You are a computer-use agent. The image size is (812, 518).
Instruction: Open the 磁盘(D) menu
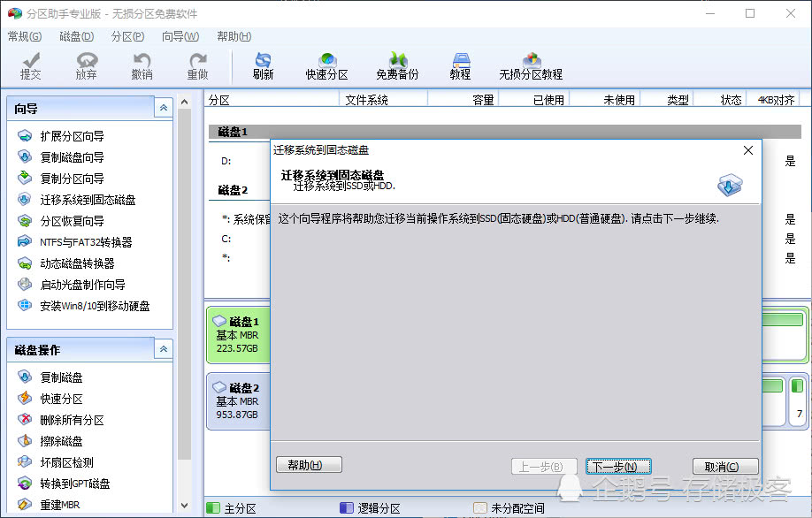(x=75, y=36)
